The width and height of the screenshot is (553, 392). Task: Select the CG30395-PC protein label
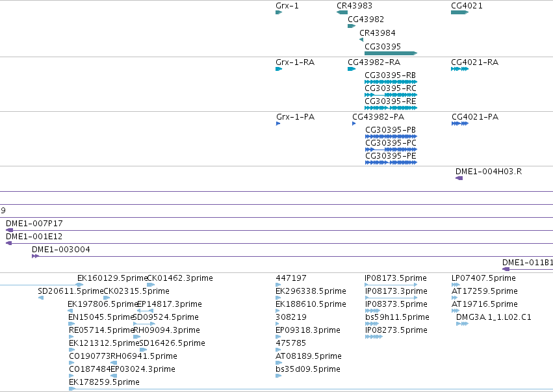[x=391, y=143]
